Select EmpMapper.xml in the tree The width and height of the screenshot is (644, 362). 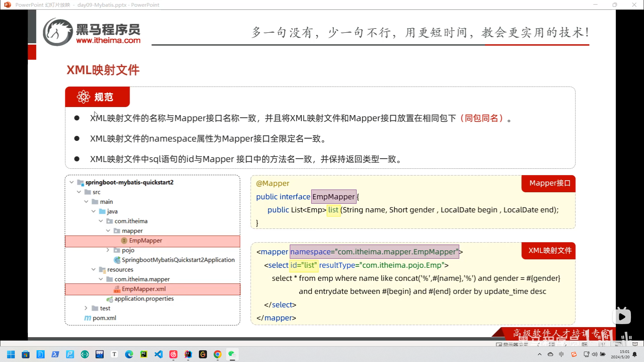point(153,289)
